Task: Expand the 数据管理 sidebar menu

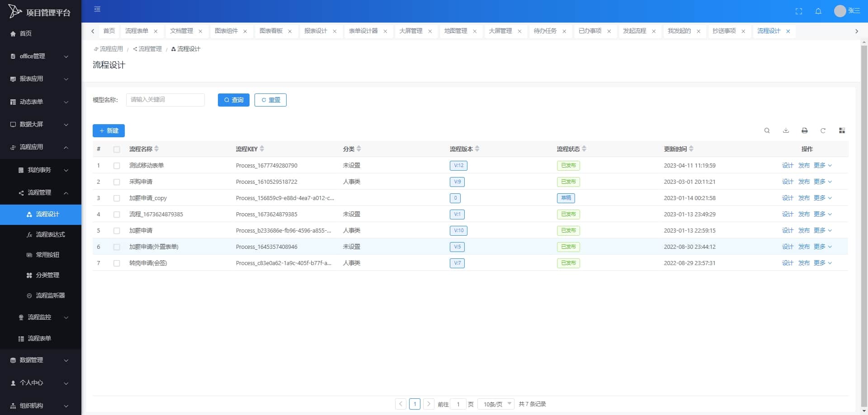Action: [41, 360]
